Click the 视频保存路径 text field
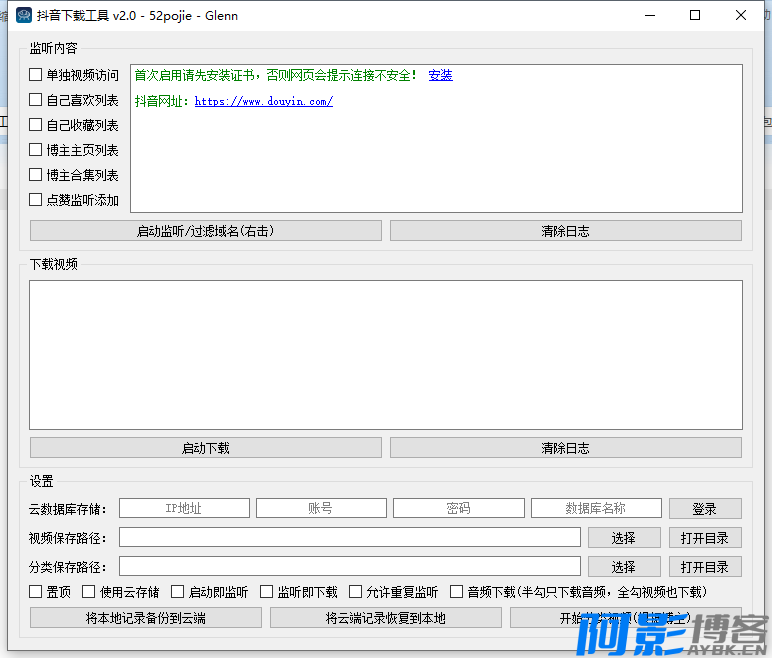The height and width of the screenshot is (658, 772). (350, 537)
